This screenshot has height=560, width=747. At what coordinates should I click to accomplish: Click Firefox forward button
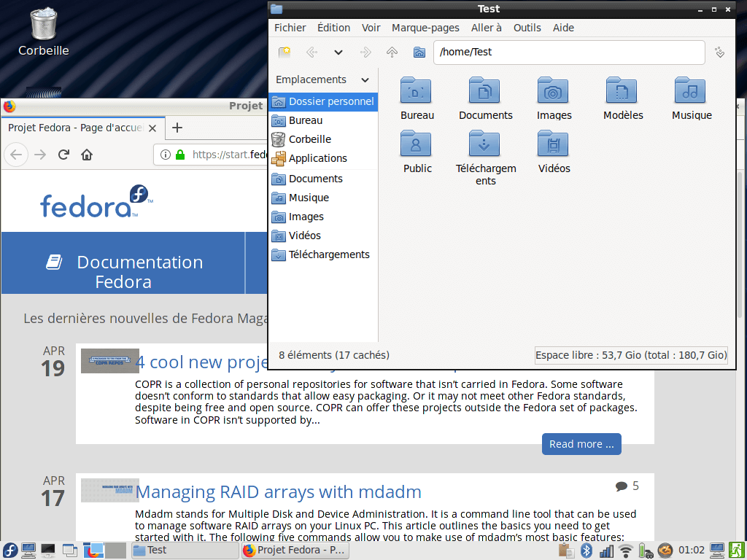point(41,155)
